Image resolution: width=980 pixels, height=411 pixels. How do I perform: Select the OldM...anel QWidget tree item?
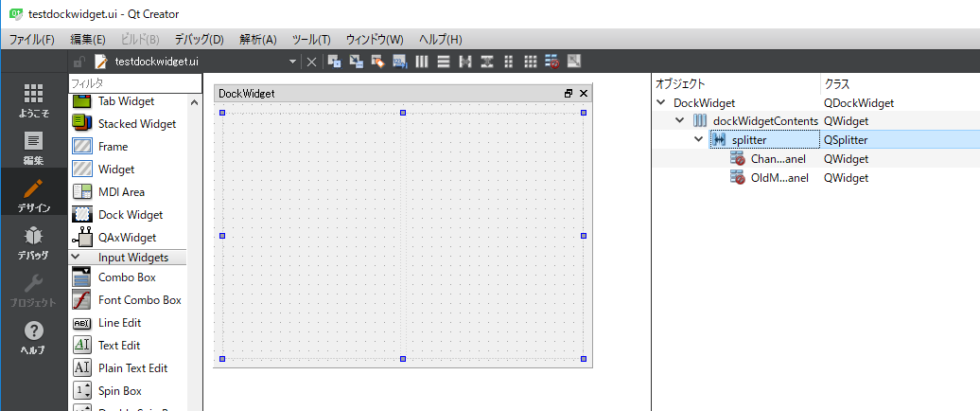[778, 177]
